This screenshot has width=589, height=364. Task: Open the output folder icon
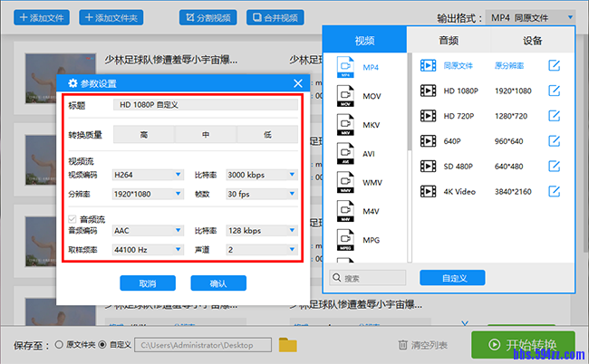(288, 344)
